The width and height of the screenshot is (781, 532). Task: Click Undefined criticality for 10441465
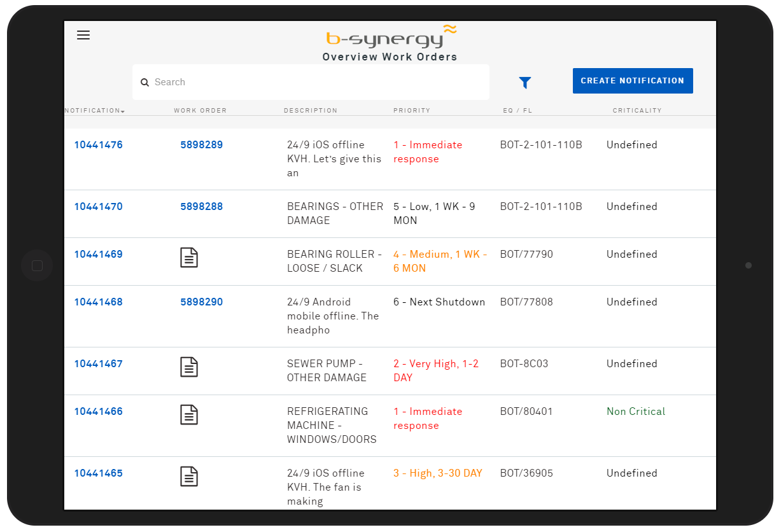[x=631, y=473]
